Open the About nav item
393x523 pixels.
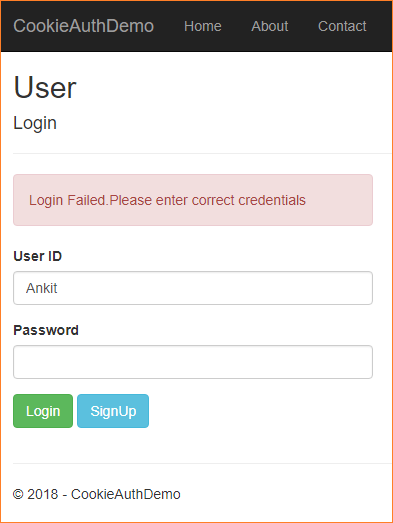(x=270, y=26)
